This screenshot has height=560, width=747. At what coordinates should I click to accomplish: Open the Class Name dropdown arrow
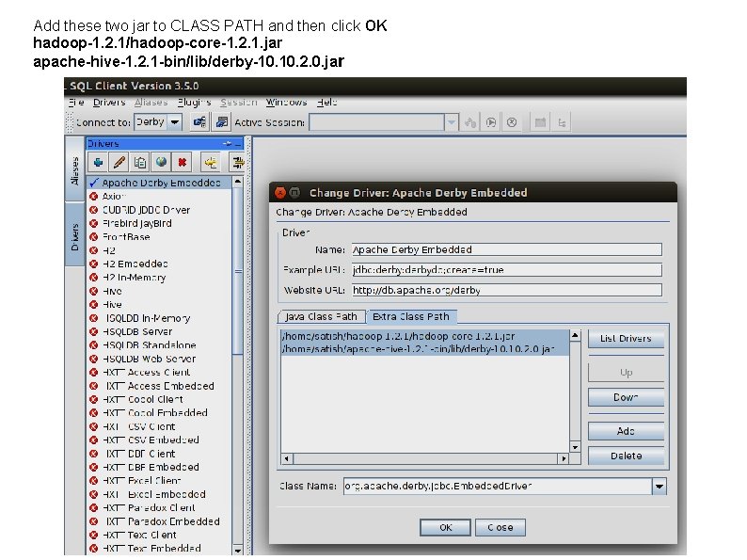659,487
